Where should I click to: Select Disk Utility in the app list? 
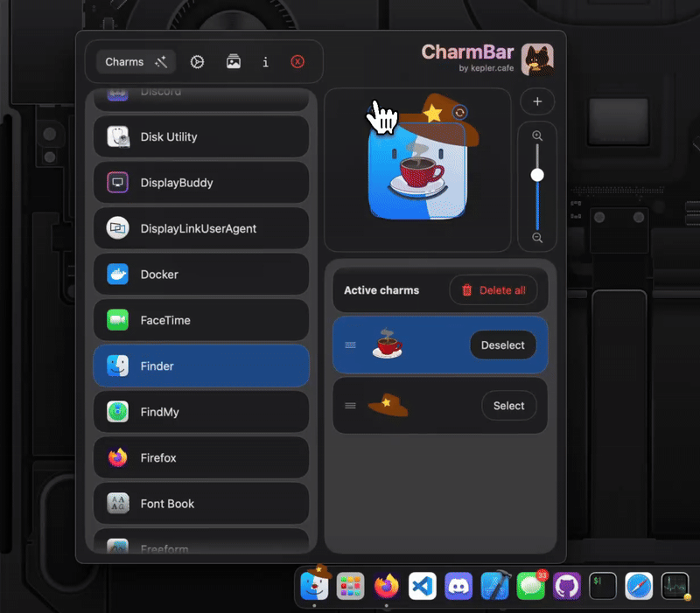[x=201, y=137]
